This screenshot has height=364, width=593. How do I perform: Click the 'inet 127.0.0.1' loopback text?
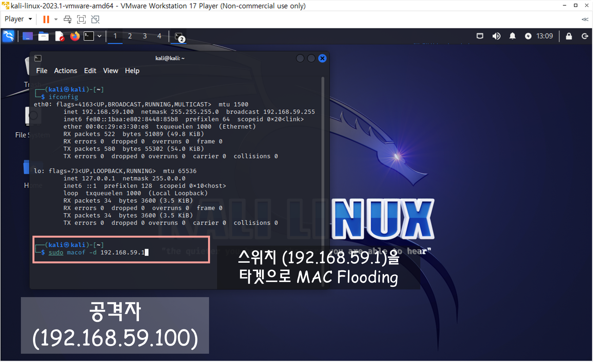[89, 178]
